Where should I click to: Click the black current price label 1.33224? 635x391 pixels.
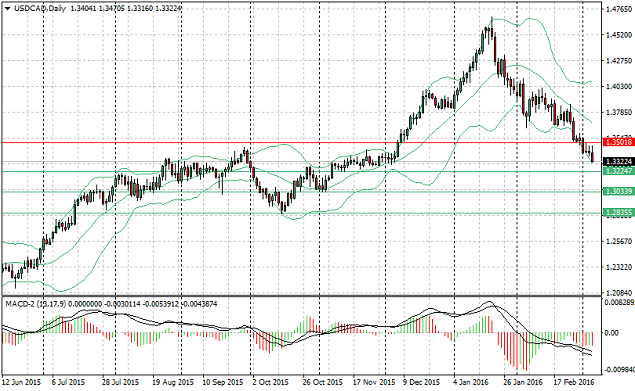pyautogui.click(x=618, y=162)
